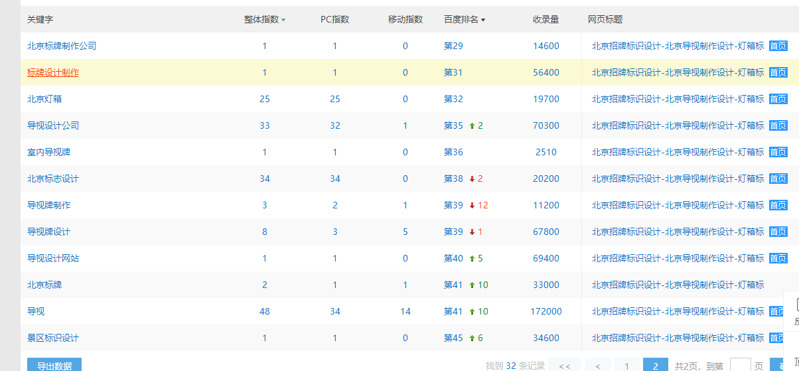
Task: Open keyword 北京标牌
Action: 44,284
